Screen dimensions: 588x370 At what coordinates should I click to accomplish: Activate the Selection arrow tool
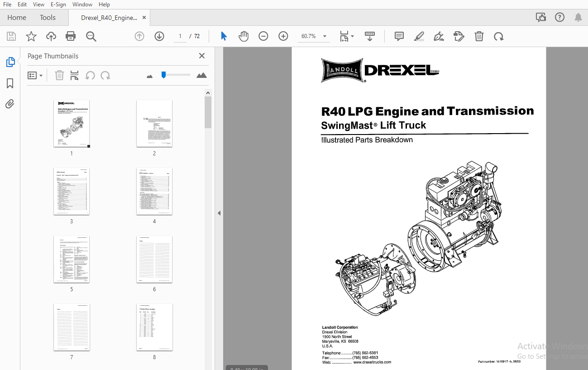[x=224, y=36]
